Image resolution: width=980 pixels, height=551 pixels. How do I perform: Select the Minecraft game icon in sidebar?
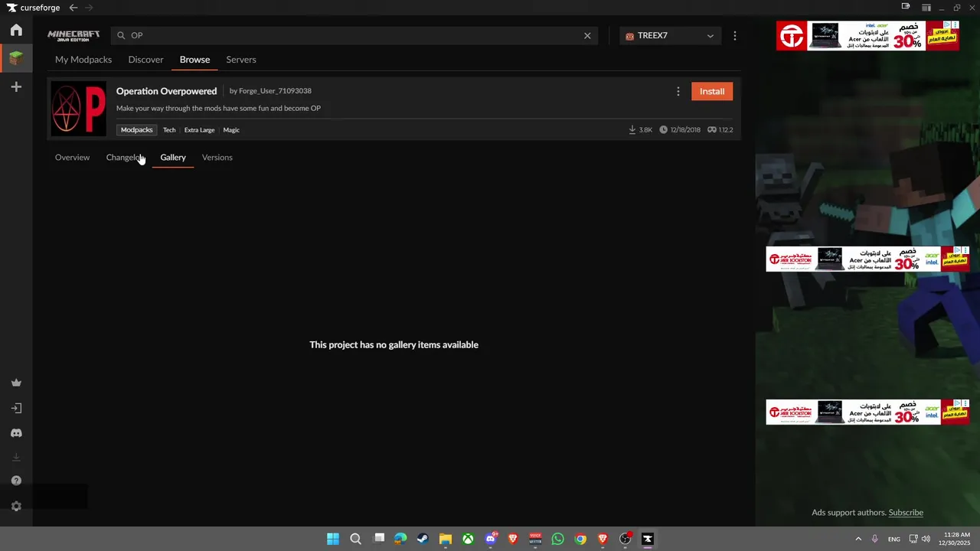tap(16, 58)
